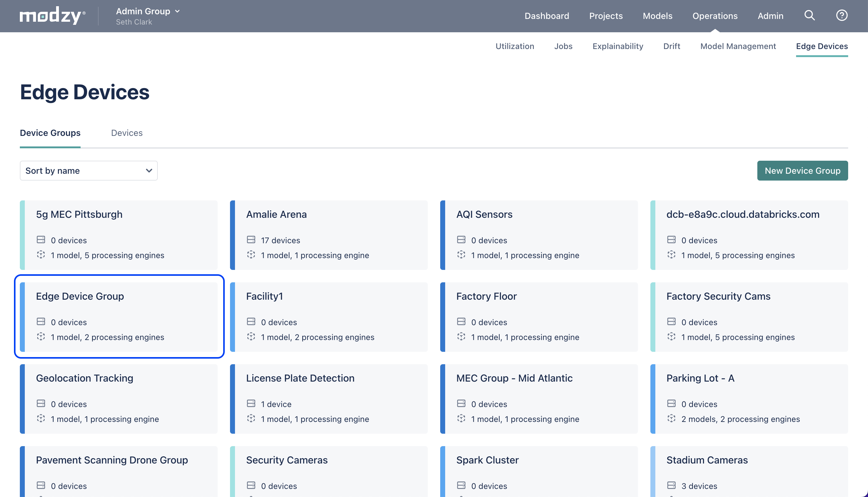Click the search magnifier icon
Screen dimensions: 868x497
coord(809,16)
